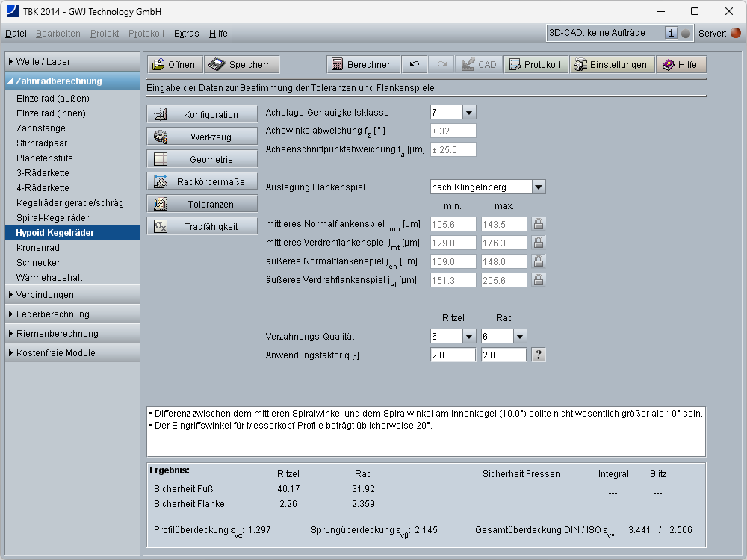Open the Protokoll report button

coord(535,65)
